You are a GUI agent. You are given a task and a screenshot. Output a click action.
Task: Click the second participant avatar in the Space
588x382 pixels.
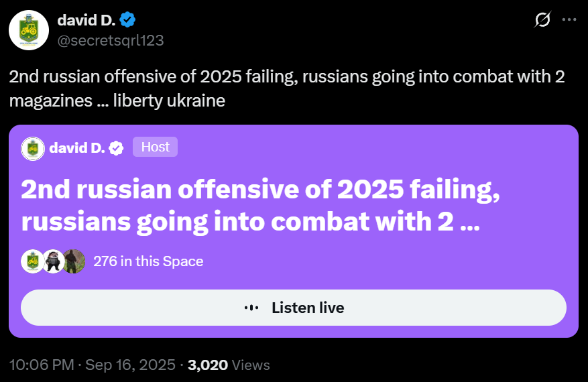point(53,261)
